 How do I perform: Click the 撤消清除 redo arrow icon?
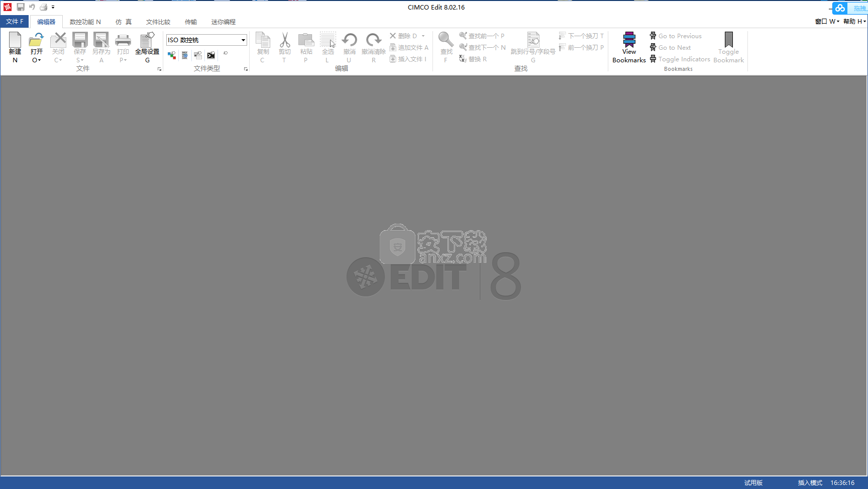tap(373, 40)
